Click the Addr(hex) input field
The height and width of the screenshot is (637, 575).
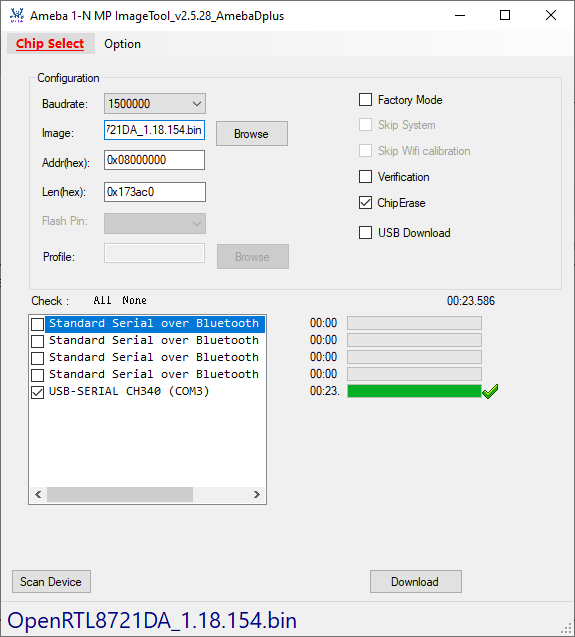(x=154, y=160)
